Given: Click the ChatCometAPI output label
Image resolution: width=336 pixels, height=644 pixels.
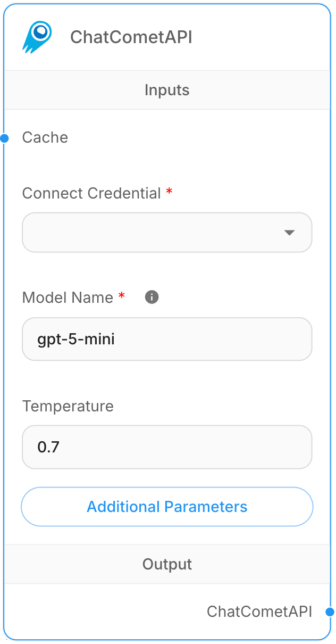Looking at the screenshot, I should tap(259, 612).
